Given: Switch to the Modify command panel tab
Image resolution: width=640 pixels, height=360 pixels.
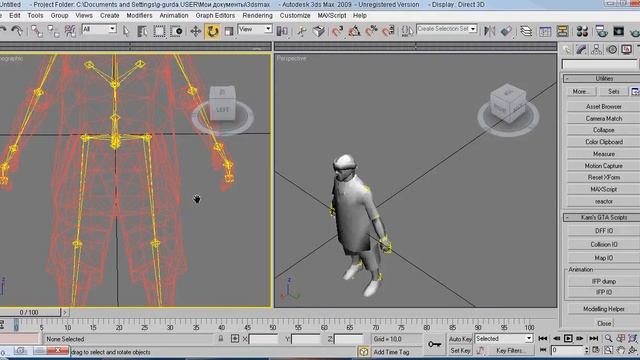Looking at the screenshot, I should [x=582, y=50].
